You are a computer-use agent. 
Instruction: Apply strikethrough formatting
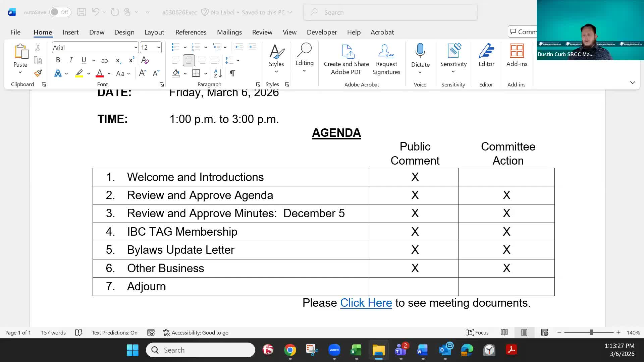105,60
